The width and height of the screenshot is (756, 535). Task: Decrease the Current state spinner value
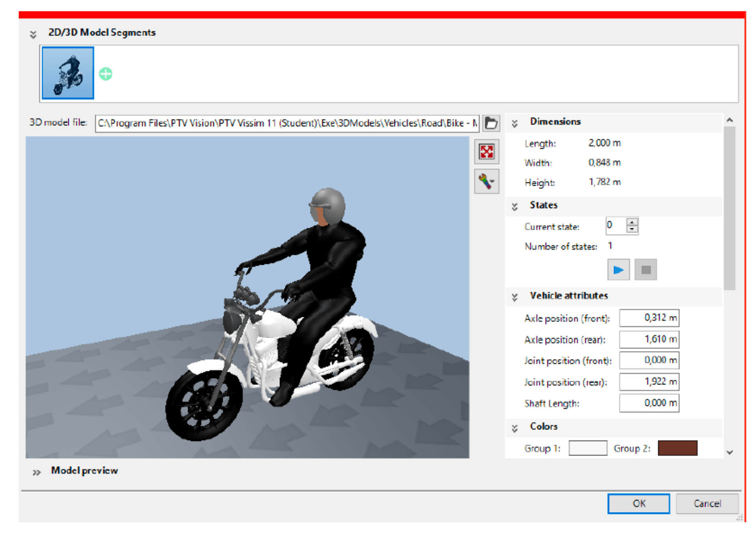click(632, 230)
